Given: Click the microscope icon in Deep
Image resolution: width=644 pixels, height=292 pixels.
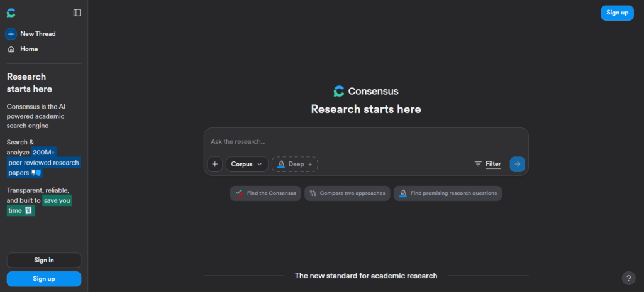Looking at the screenshot, I should click(x=281, y=164).
